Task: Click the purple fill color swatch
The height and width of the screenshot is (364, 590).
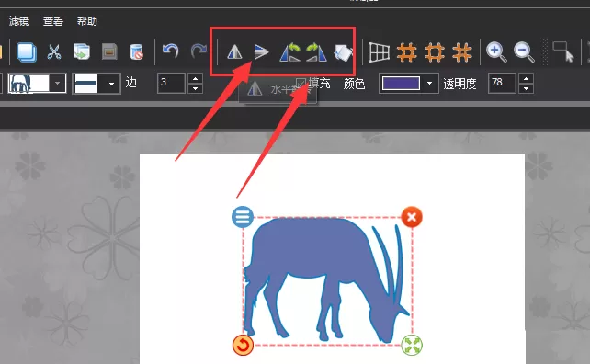Action: tap(401, 84)
